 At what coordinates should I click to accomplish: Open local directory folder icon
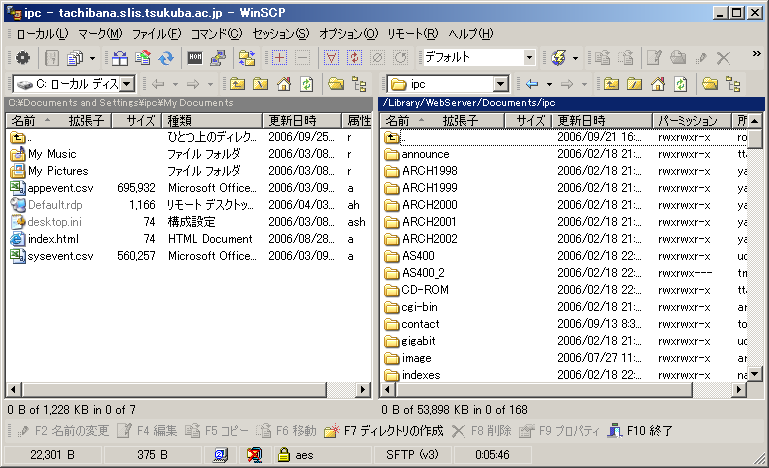tap(336, 84)
